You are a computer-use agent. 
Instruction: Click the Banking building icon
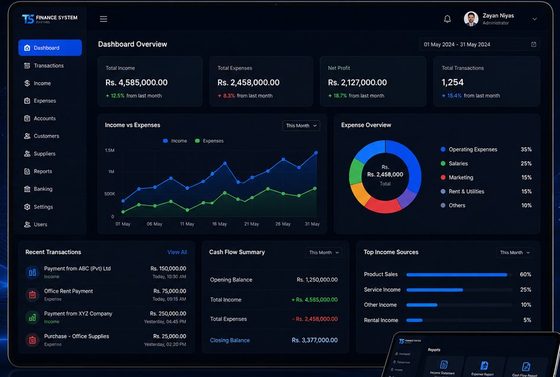point(27,189)
